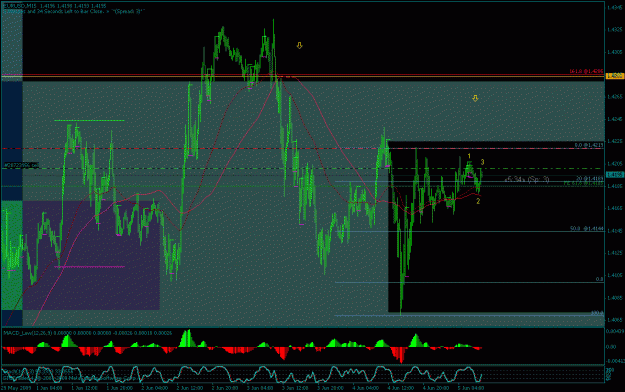This screenshot has height=392, width=625.
Task: Click the short green horizontal line above 1 Jun high
Action: (x=89, y=120)
